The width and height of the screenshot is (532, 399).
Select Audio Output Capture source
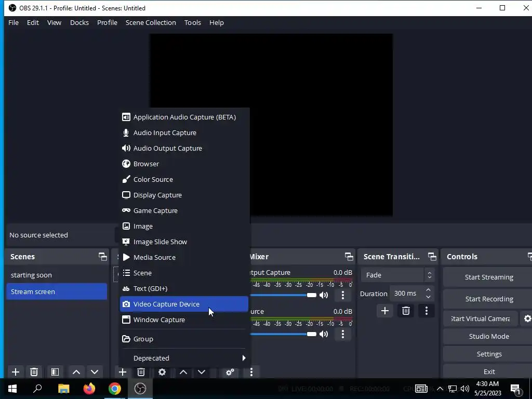(184, 148)
